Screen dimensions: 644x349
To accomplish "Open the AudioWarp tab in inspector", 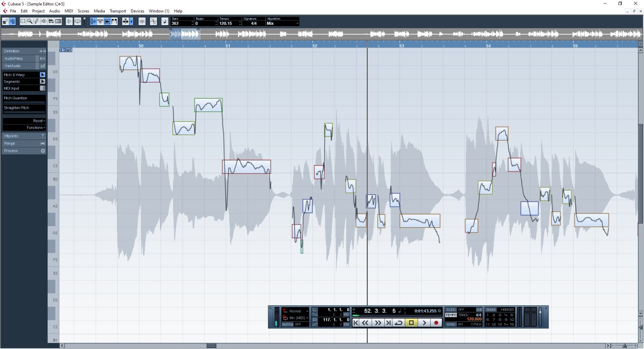I will click(x=24, y=58).
